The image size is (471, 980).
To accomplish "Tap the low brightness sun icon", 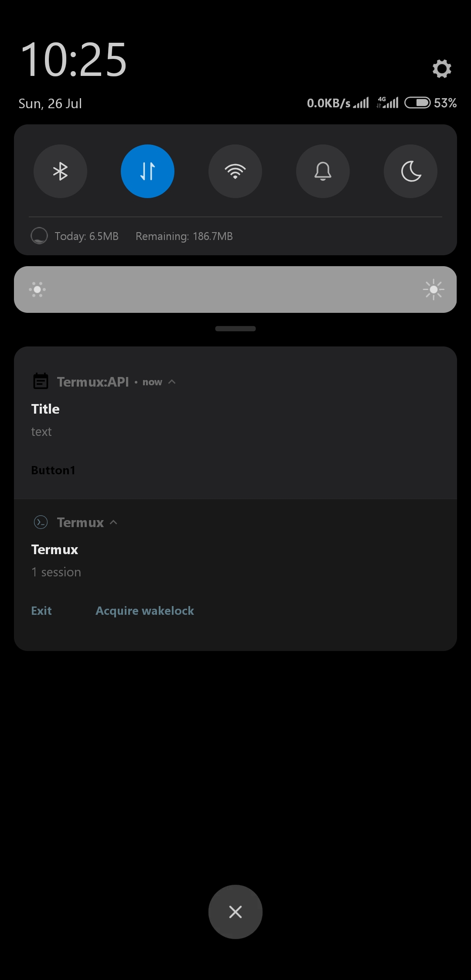I will tap(38, 289).
